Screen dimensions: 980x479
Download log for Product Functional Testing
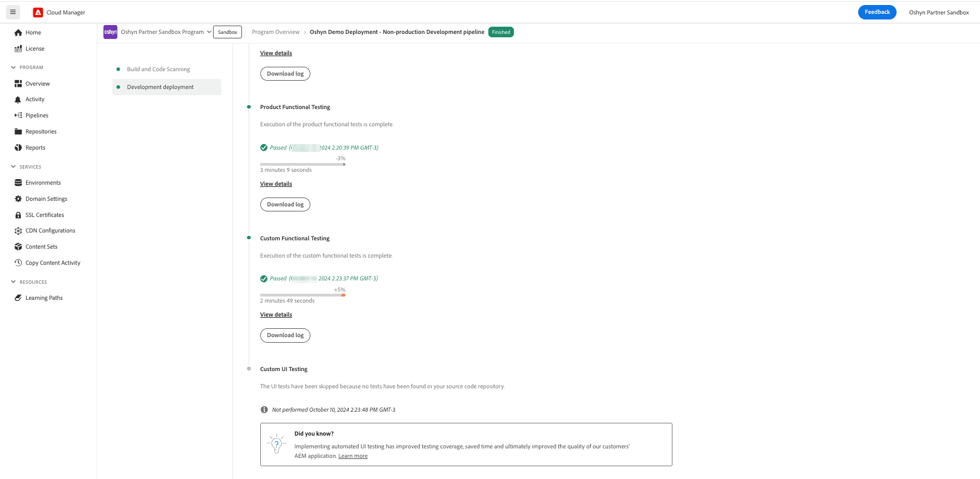(285, 204)
